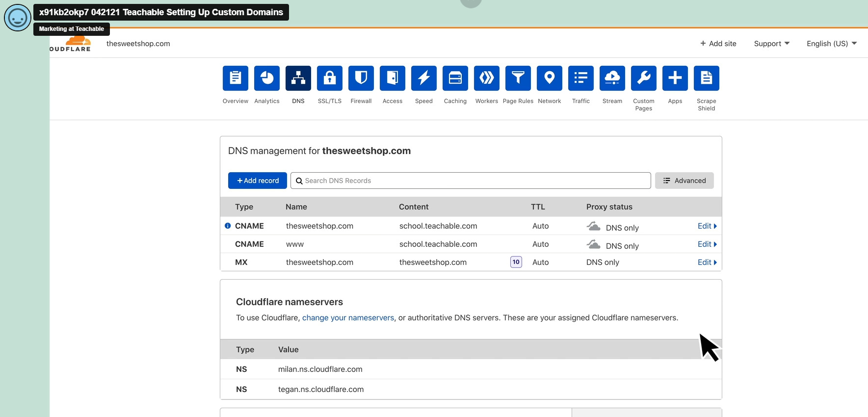Toggle proxy cloud for thesweetshop.com CNAME
The width and height of the screenshot is (868, 417).
tap(594, 227)
